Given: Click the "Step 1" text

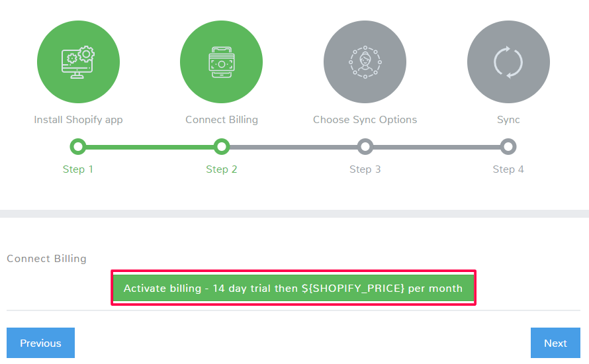Looking at the screenshot, I should pyautogui.click(x=78, y=169).
